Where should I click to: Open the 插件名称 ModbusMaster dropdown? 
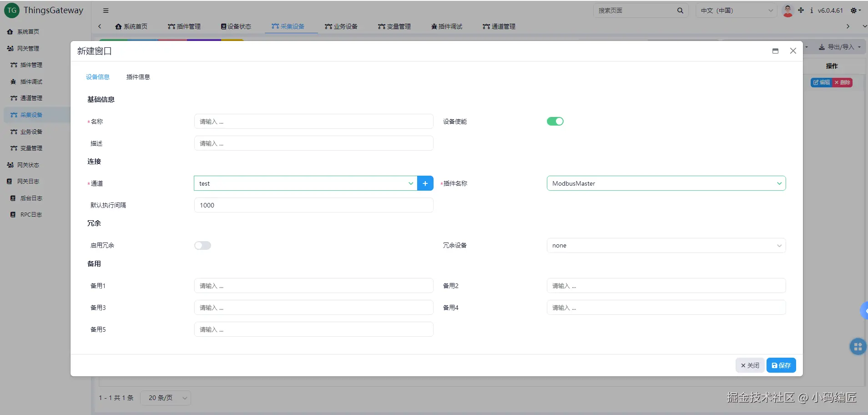point(666,183)
